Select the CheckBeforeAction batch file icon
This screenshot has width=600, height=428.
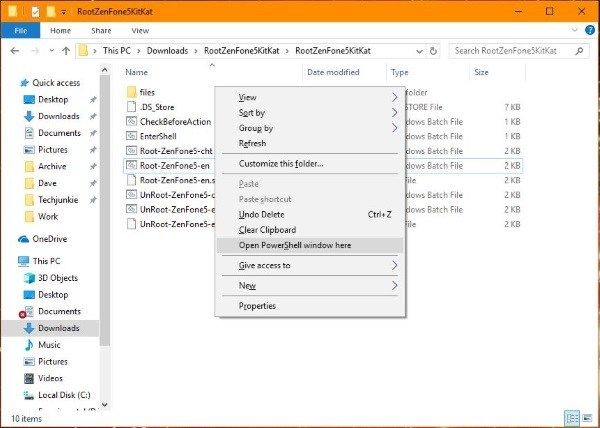click(131, 122)
